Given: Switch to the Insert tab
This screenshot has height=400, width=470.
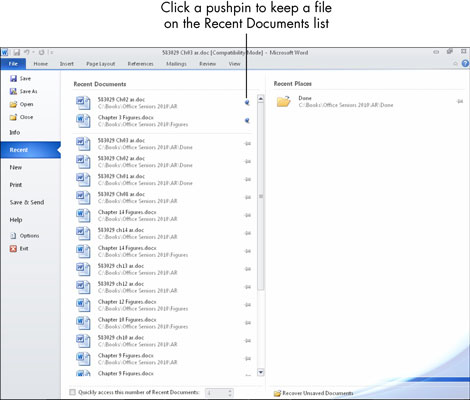Looking at the screenshot, I should [x=67, y=64].
